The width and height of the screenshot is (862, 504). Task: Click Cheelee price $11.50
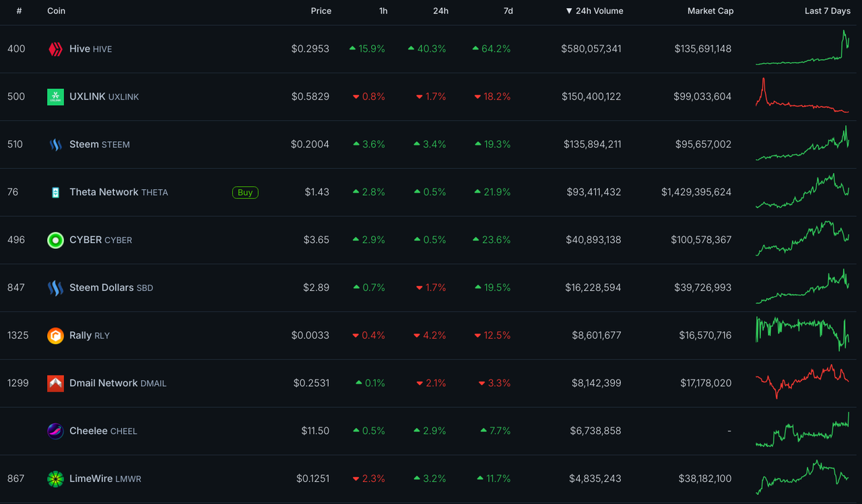pyautogui.click(x=315, y=431)
